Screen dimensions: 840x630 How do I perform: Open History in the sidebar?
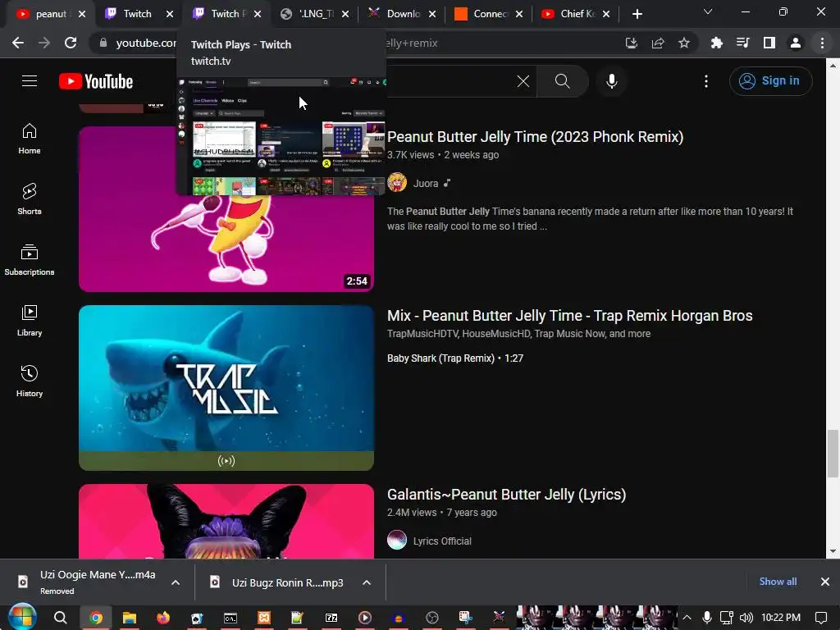coord(30,381)
